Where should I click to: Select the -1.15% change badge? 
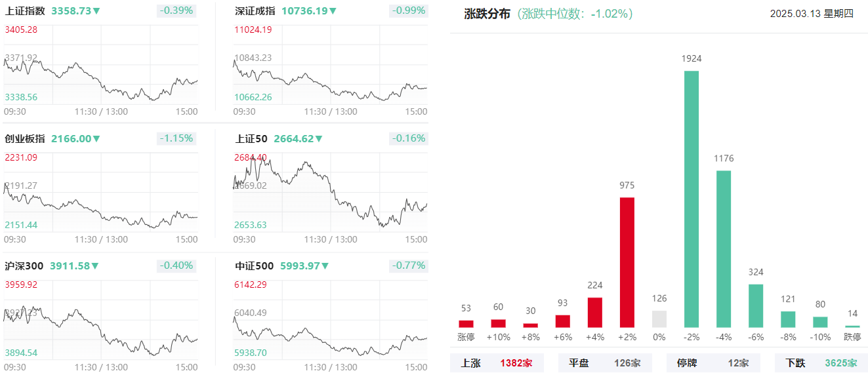coord(176,138)
